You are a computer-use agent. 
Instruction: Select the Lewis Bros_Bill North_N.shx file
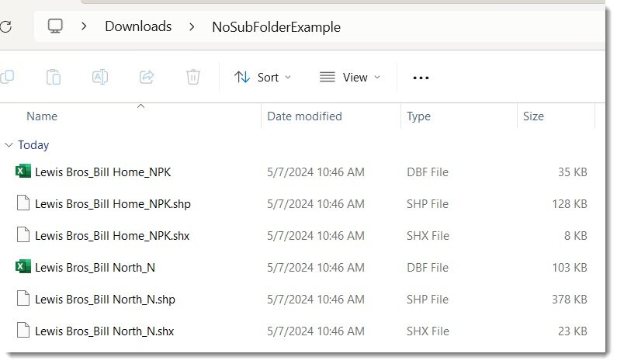tap(104, 331)
